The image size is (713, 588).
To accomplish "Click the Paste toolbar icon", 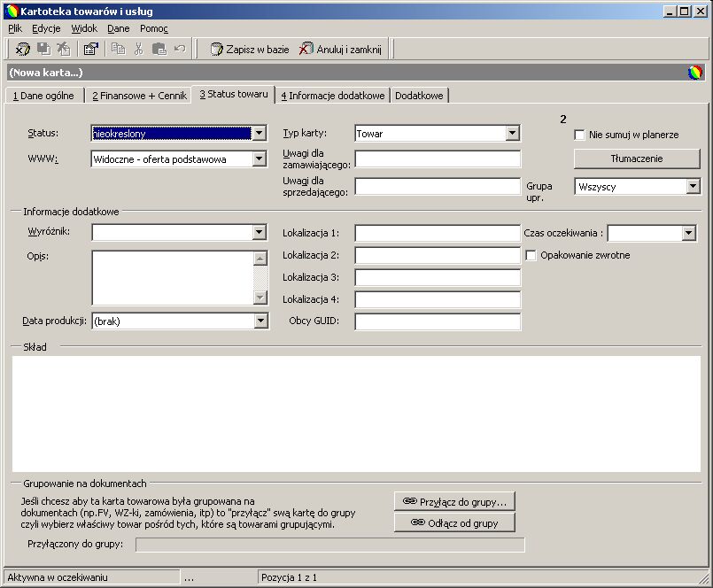I will pyautogui.click(x=159, y=49).
